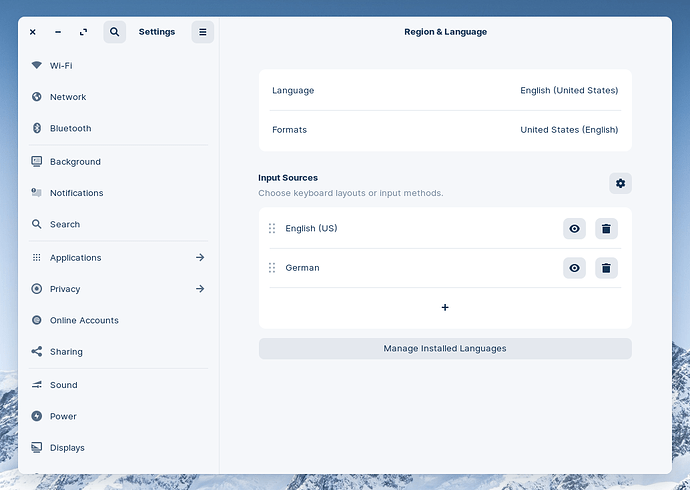The height and width of the screenshot is (490, 690).
Task: Click the Input Sources heading
Action: click(288, 178)
